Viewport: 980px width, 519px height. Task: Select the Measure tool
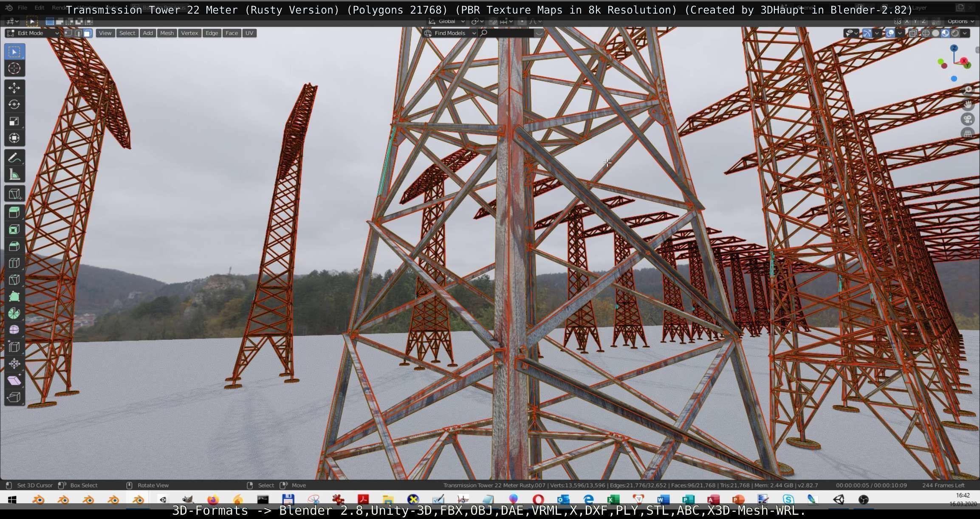coord(14,175)
